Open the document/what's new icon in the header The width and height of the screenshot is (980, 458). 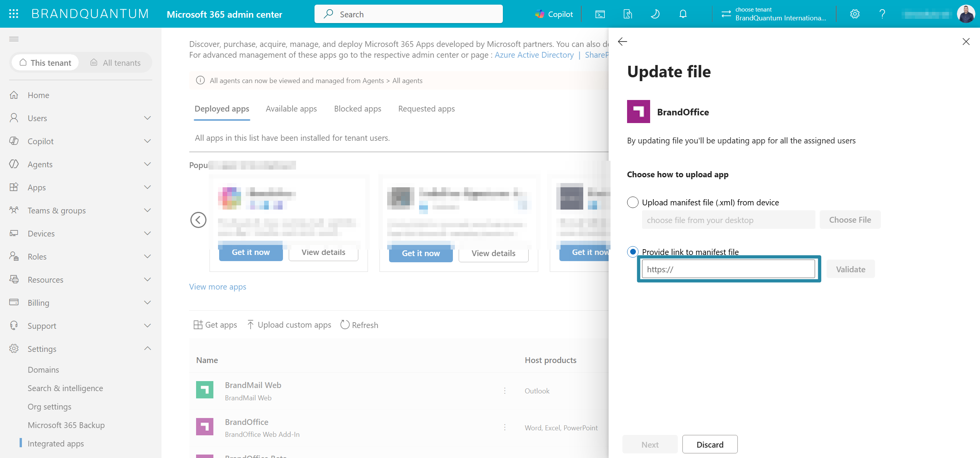pos(627,14)
